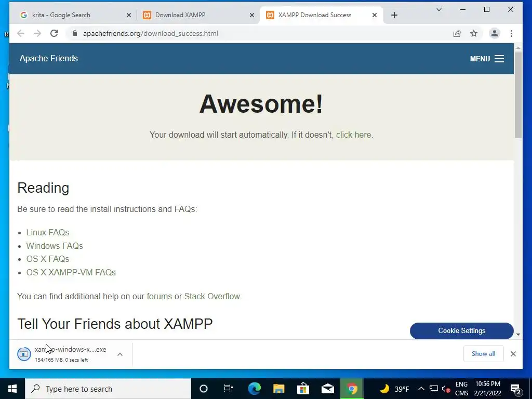Click the padlock site info icon
This screenshot has width=532, height=399.
75,33
